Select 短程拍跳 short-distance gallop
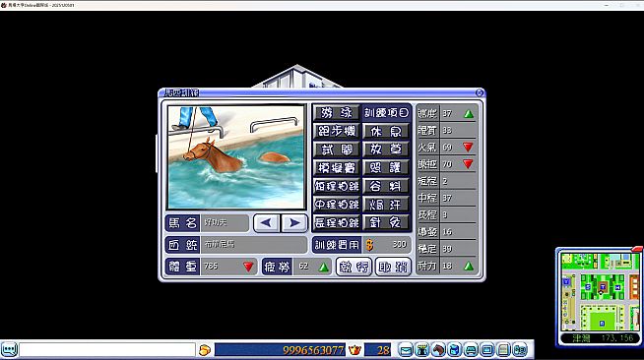Image resolution: width=644 pixels, height=360 pixels. (x=337, y=186)
